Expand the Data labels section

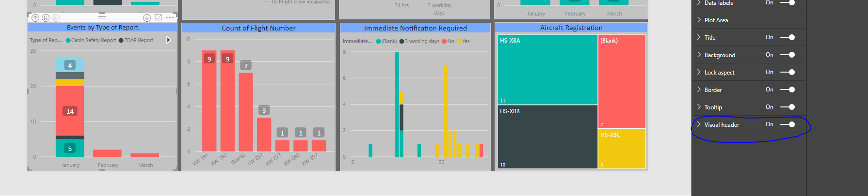pyautogui.click(x=699, y=3)
